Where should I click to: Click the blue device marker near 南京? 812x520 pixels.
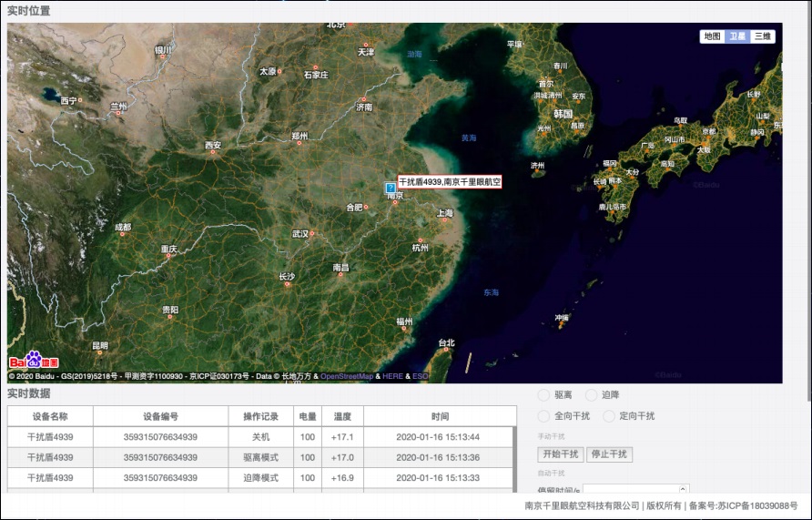pos(391,187)
